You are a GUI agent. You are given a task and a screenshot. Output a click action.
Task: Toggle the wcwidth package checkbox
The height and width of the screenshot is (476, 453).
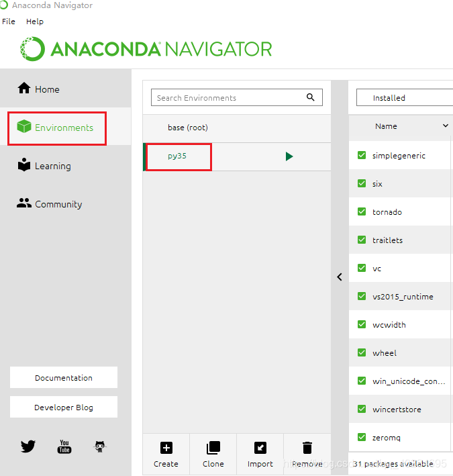tap(362, 324)
